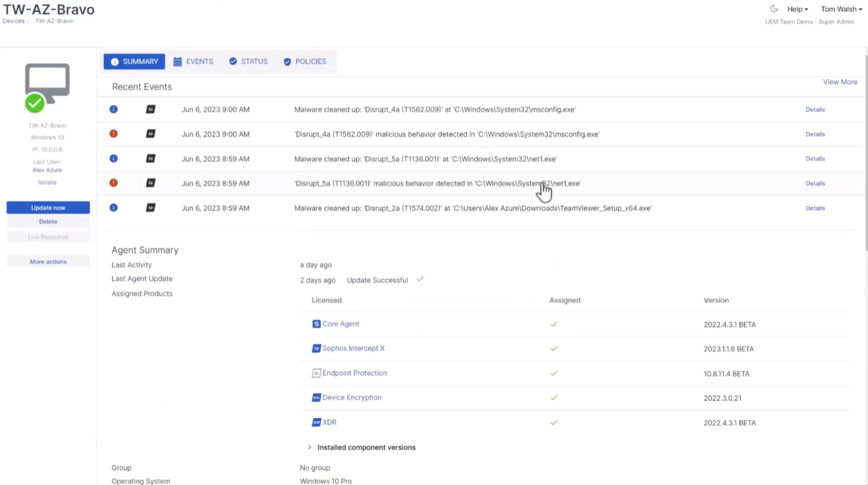Viewport: 868px width, 485px height.
Task: Click the Core Agent product icon
Action: coord(316,324)
